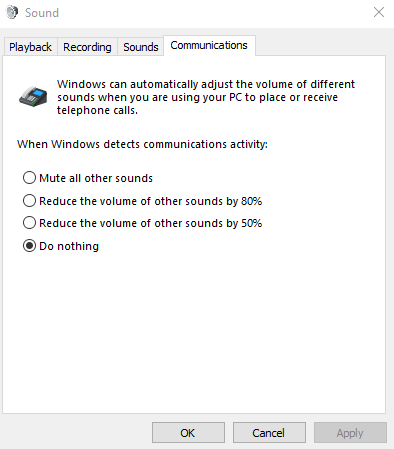The image size is (394, 449).
Task: Click the Cancel button
Action: pos(269,433)
